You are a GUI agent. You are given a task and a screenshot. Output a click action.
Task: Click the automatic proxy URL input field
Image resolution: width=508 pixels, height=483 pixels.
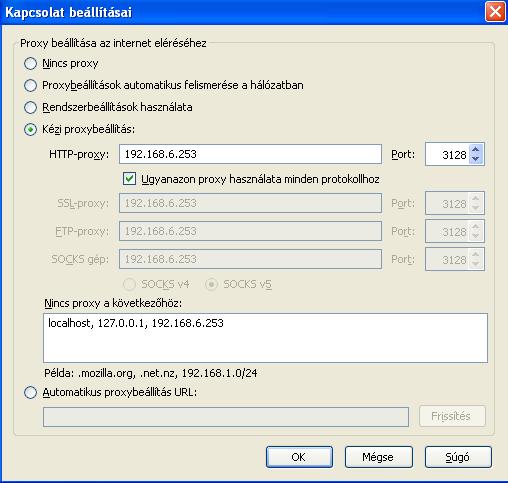point(226,417)
